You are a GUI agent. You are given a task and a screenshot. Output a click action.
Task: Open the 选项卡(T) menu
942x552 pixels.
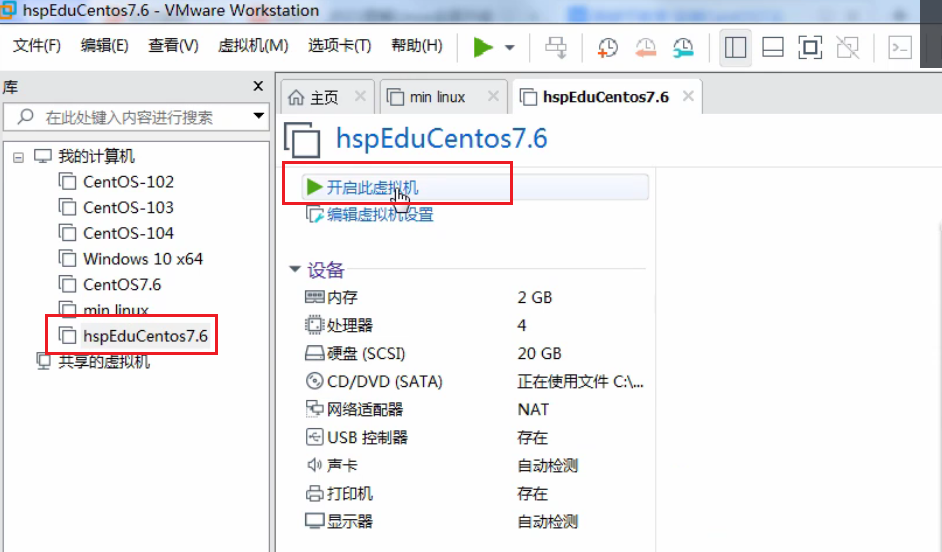point(339,46)
